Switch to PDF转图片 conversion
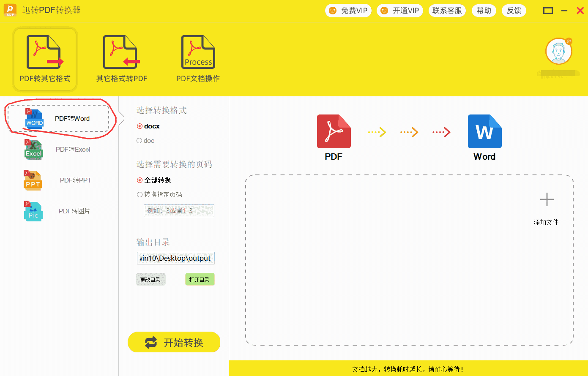 pyautogui.click(x=33, y=211)
